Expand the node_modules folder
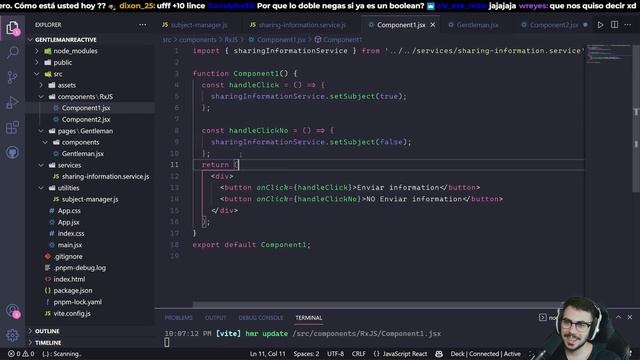Image resolution: width=640 pixels, height=360 pixels. point(76,51)
